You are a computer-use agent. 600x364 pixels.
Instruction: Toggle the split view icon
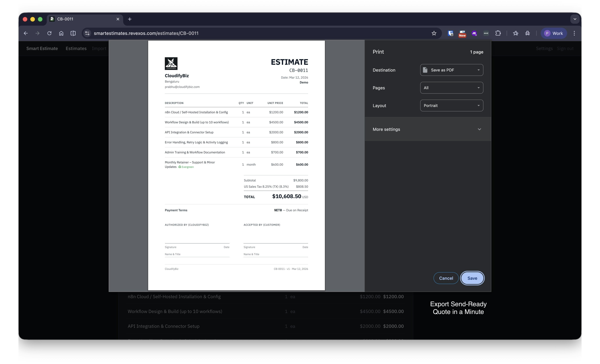[73, 33]
